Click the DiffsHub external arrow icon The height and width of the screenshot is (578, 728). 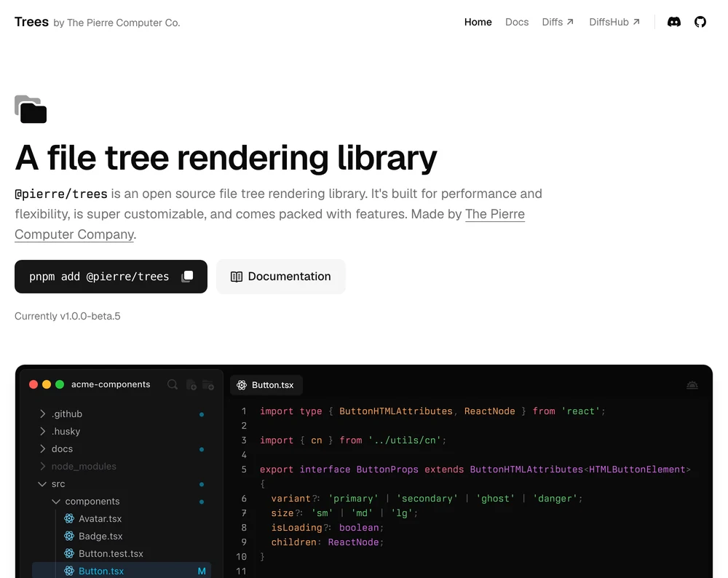coord(636,22)
